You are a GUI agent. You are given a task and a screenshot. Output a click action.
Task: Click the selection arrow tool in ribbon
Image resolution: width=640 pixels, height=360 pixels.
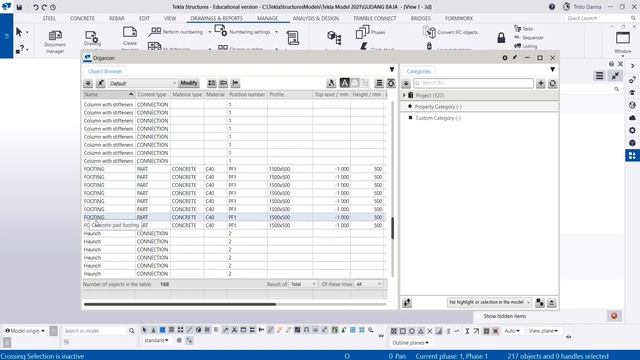(19, 32)
